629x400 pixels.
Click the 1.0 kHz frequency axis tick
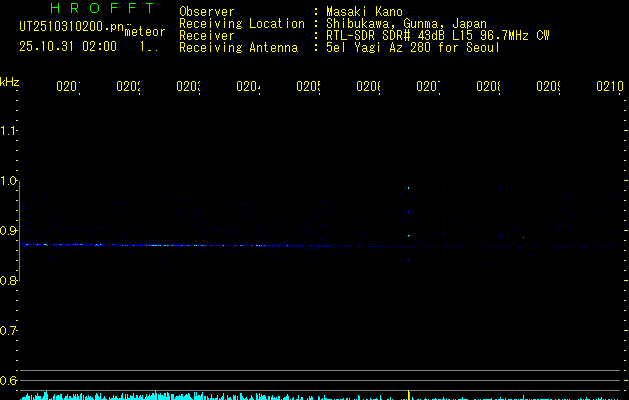(9, 181)
